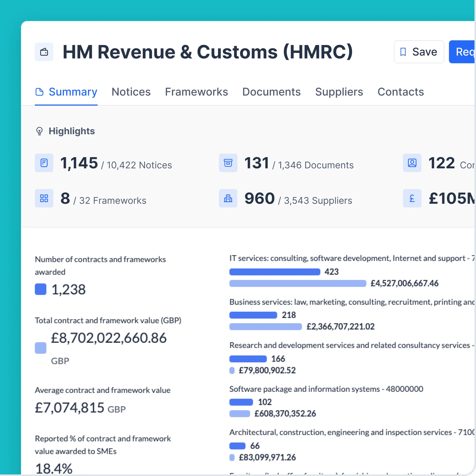Click the £4,527,006,667.46 value bar
Viewport: 476px width, 476px height.
point(298,283)
